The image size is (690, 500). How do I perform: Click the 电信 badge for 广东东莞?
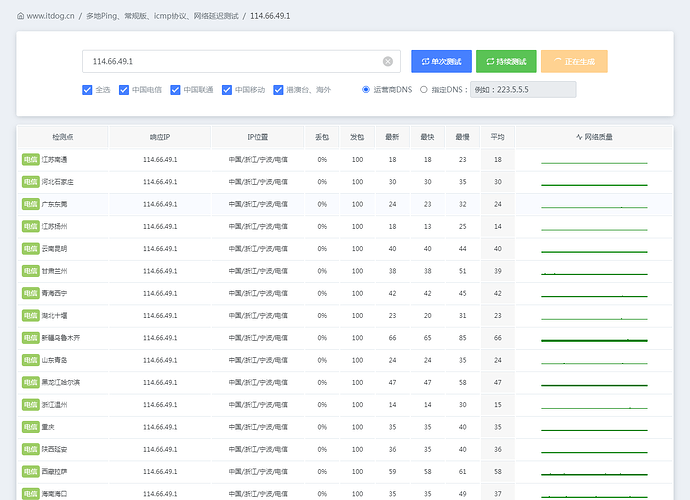(30, 204)
